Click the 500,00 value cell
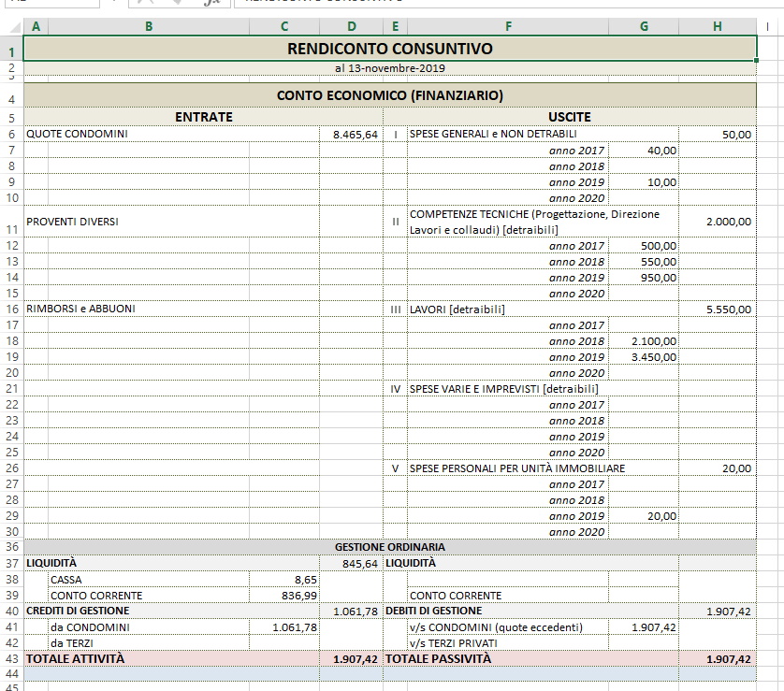 coord(644,246)
